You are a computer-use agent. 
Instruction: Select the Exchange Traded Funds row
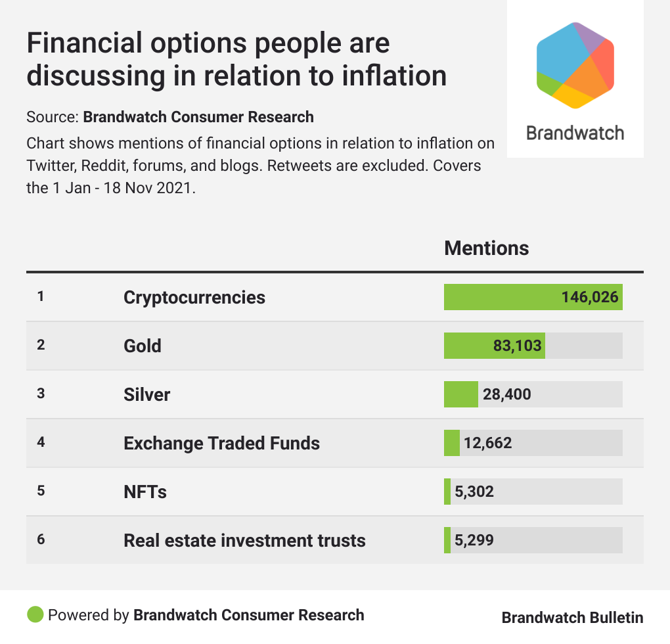pos(221,443)
